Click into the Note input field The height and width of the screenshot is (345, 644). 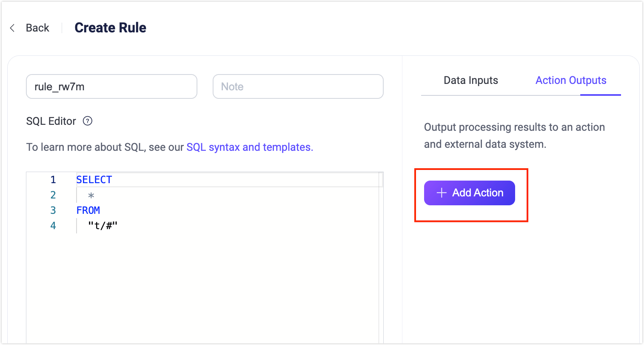[298, 86]
